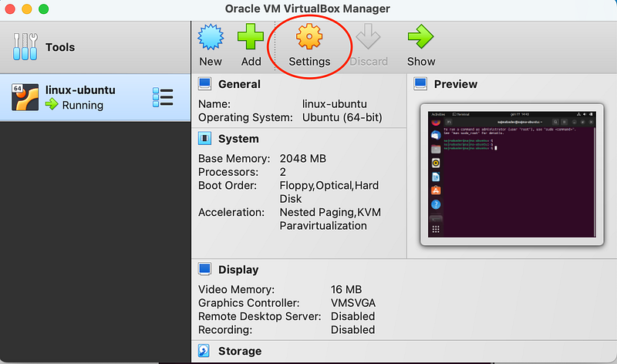Click the Preview panel title
The height and width of the screenshot is (364, 617).
point(456,84)
